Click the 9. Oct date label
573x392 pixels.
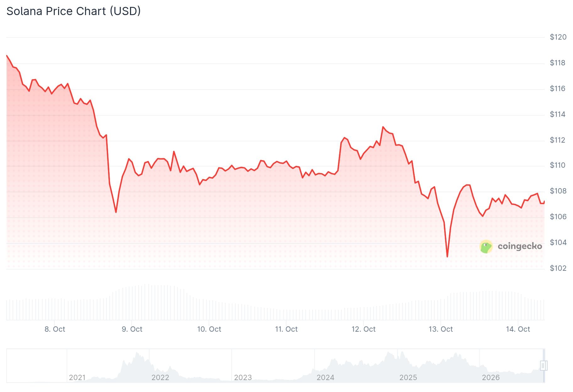[x=132, y=329]
